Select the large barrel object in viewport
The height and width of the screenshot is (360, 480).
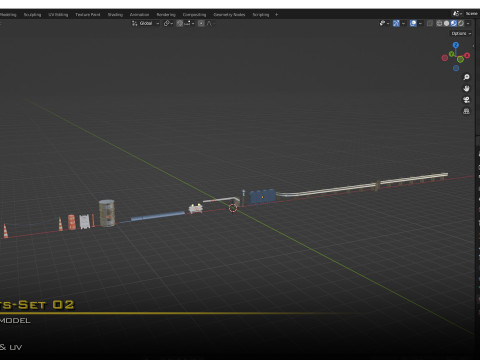coord(107,213)
